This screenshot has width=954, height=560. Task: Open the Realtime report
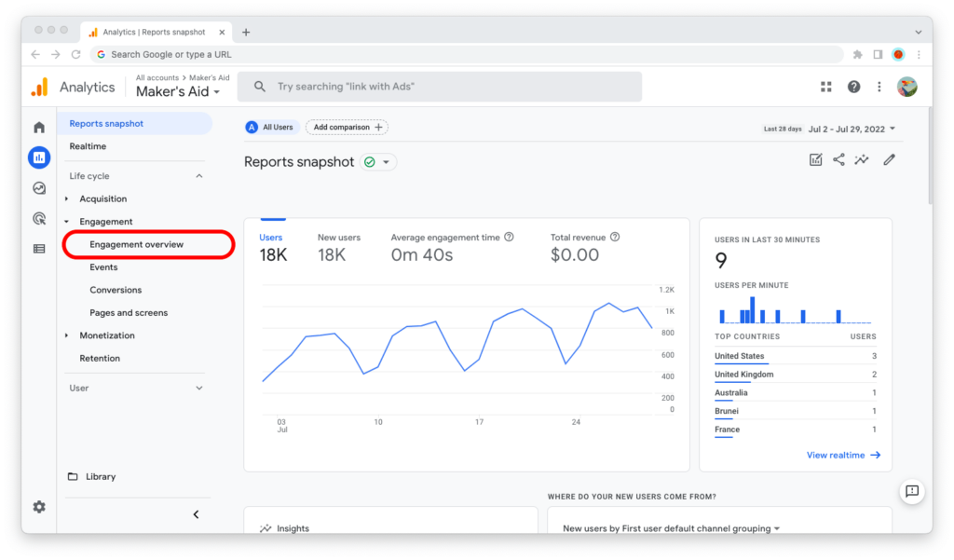coord(88,146)
